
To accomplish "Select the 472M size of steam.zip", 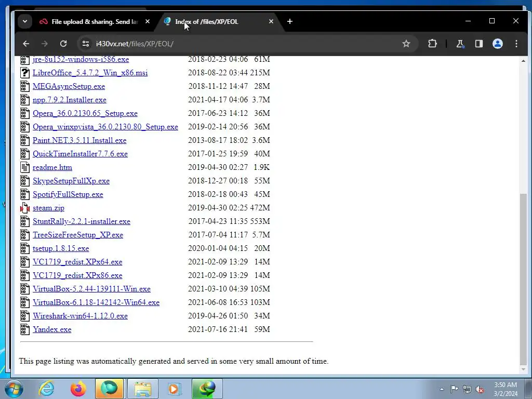I will pos(260,208).
